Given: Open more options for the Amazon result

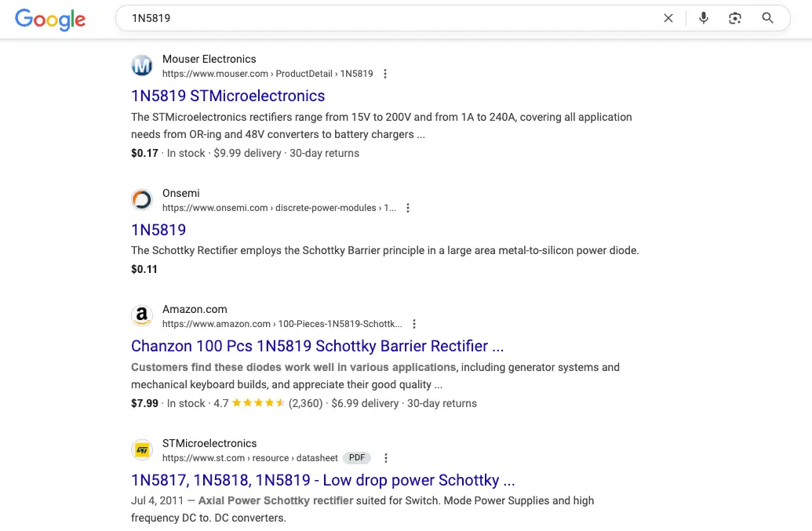Looking at the screenshot, I should coord(414,324).
